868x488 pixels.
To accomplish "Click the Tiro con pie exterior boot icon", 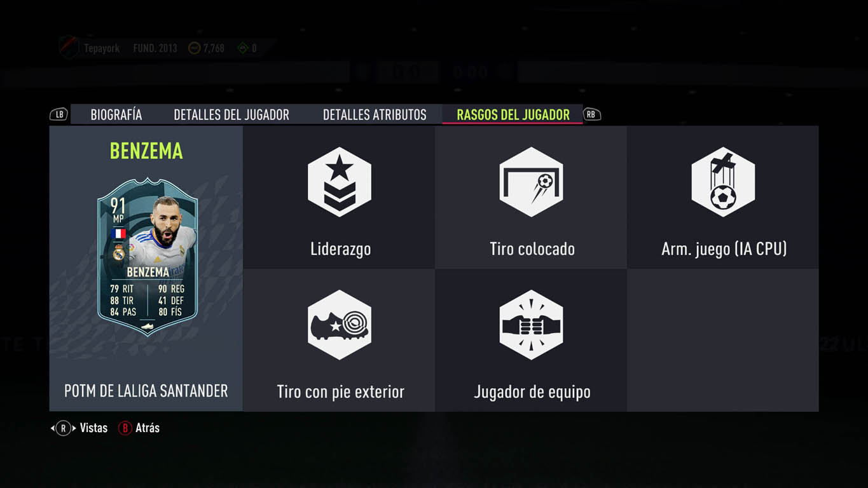I will click(340, 325).
